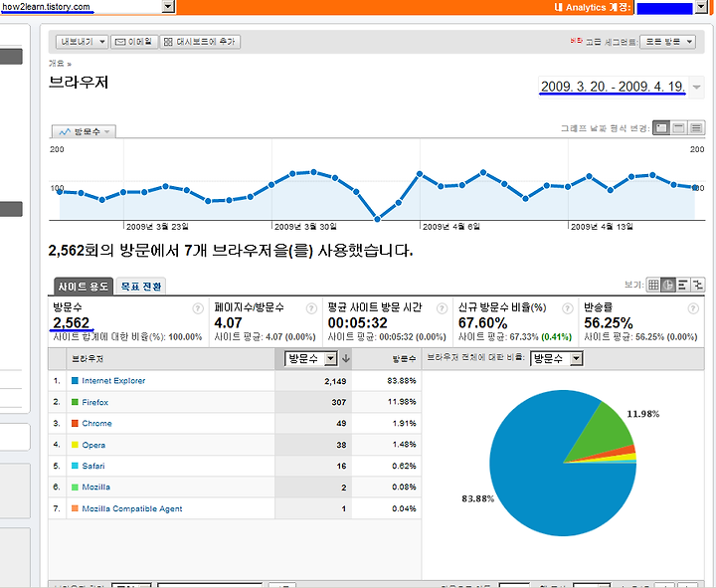Click the 개요 breadcrumb link
The image size is (716, 588).
pyautogui.click(x=57, y=64)
